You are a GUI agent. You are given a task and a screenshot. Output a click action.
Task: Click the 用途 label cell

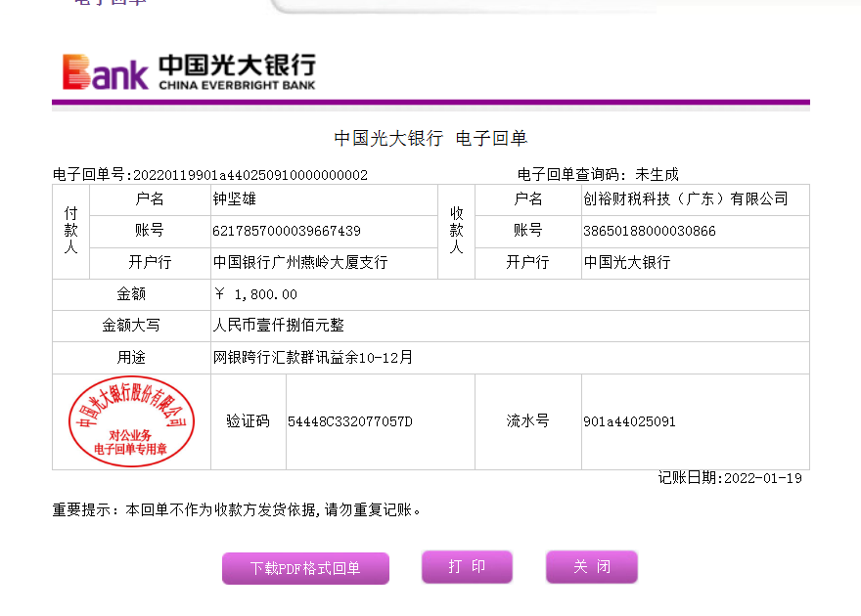131,358
